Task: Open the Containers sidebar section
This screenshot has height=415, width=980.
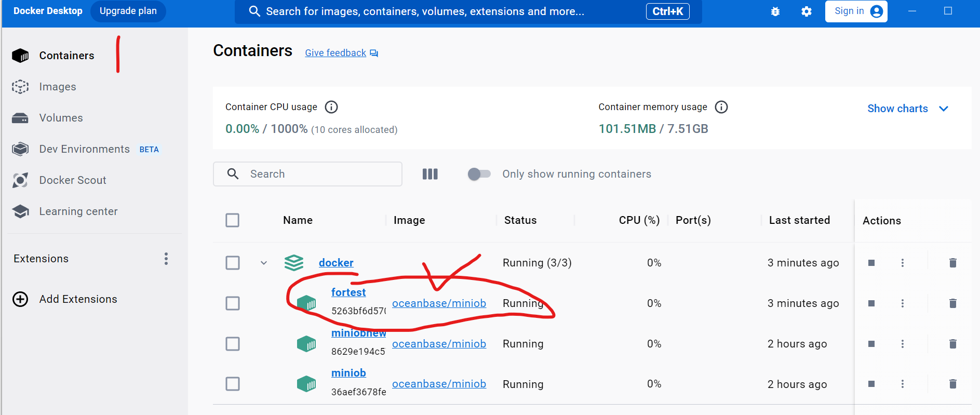Action: [66, 56]
